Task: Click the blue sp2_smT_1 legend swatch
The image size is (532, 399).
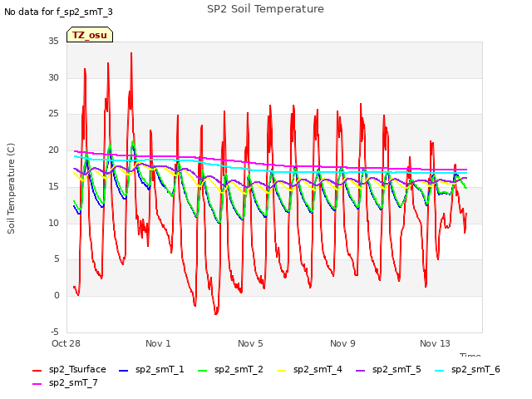Action: click(124, 371)
